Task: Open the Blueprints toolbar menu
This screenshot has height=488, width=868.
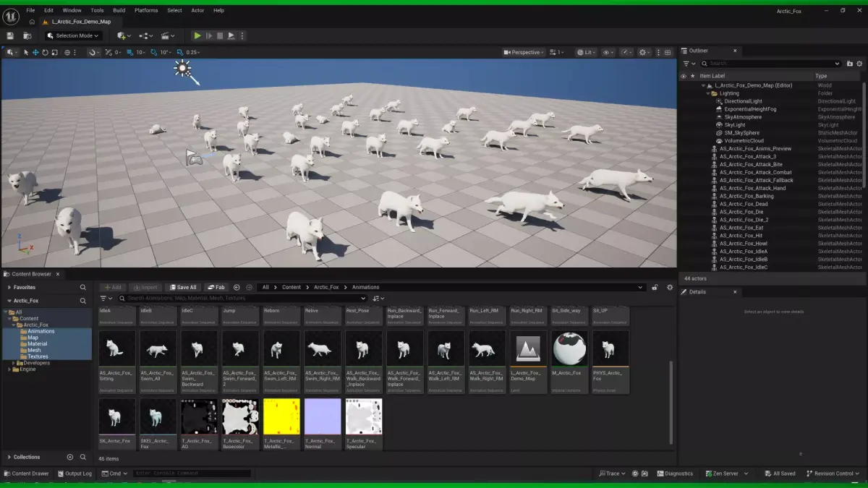Action: [x=146, y=35]
